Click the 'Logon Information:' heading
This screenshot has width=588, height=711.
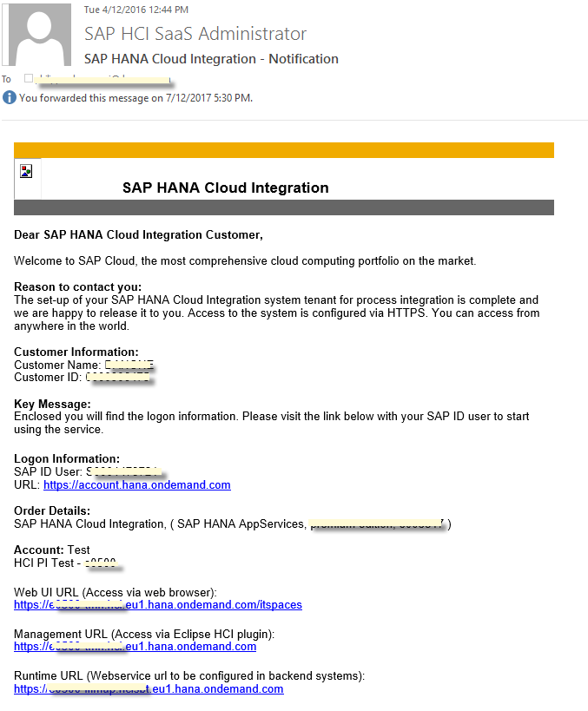tap(67, 458)
